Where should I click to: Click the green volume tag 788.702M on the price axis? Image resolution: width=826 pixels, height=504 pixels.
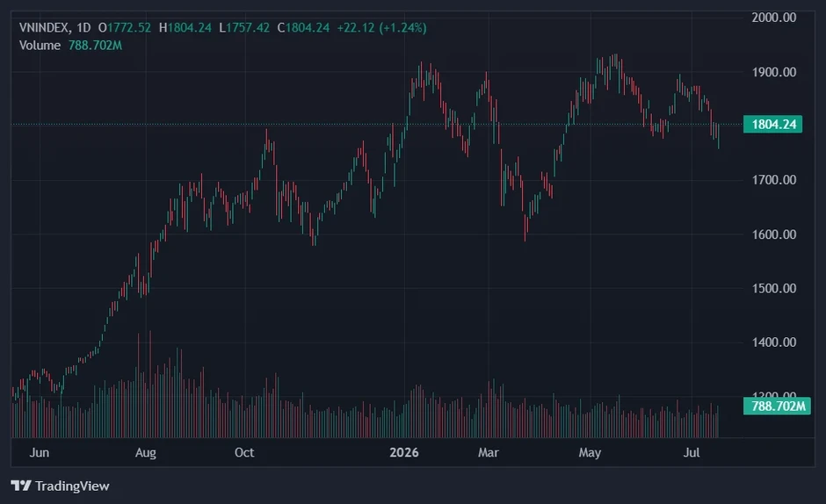[x=777, y=406]
